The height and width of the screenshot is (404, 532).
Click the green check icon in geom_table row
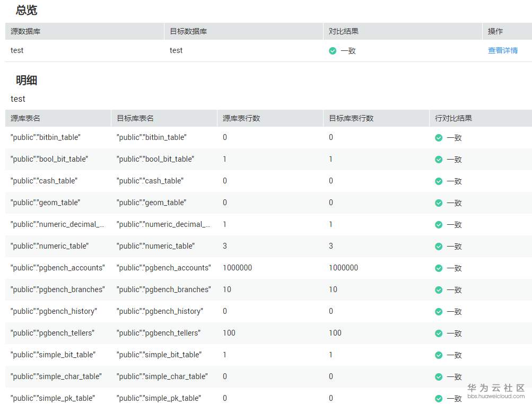tap(439, 203)
